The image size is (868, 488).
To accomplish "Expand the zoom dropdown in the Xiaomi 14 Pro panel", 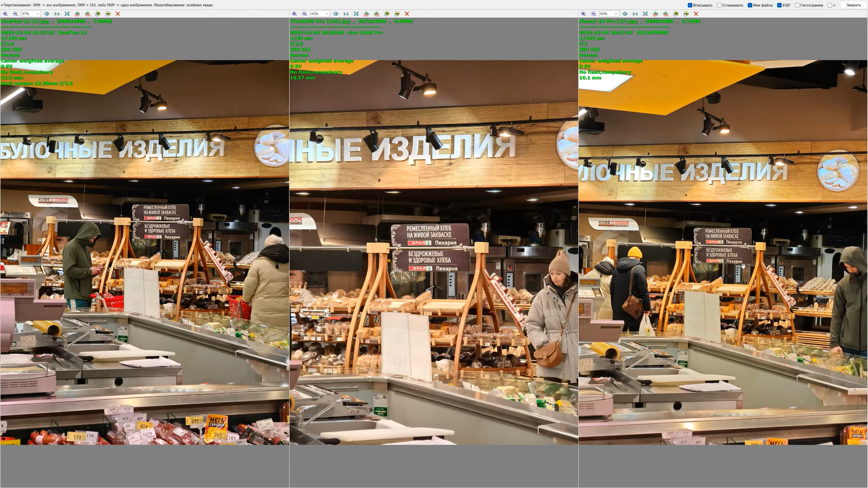I will pos(616,14).
